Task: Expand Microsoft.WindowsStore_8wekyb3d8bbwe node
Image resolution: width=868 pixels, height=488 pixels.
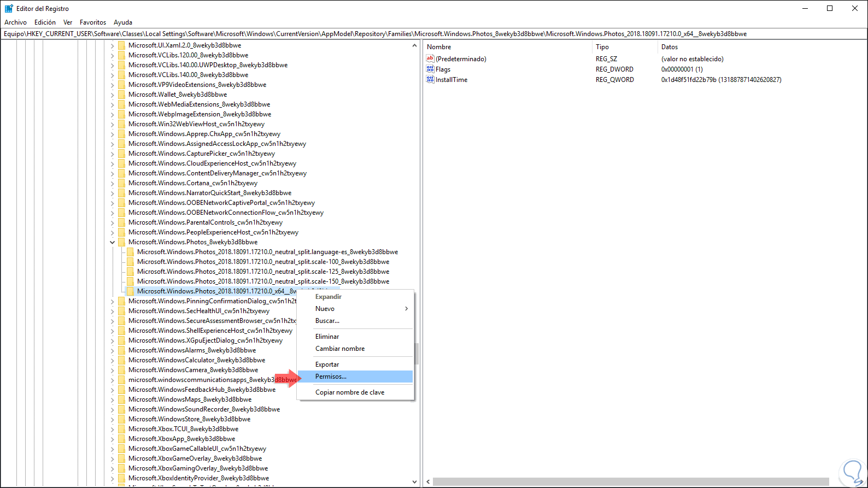Action: (113, 419)
